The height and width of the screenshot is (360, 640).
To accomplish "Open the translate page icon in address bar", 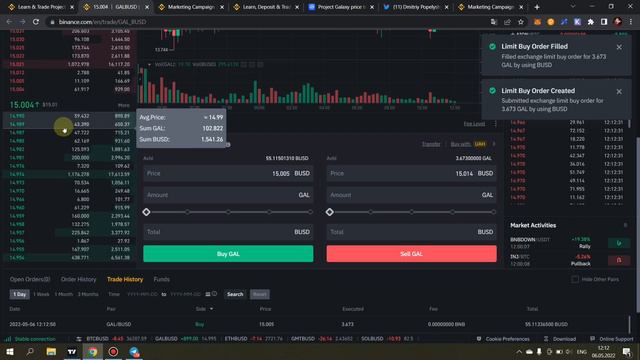I will pos(494,22).
